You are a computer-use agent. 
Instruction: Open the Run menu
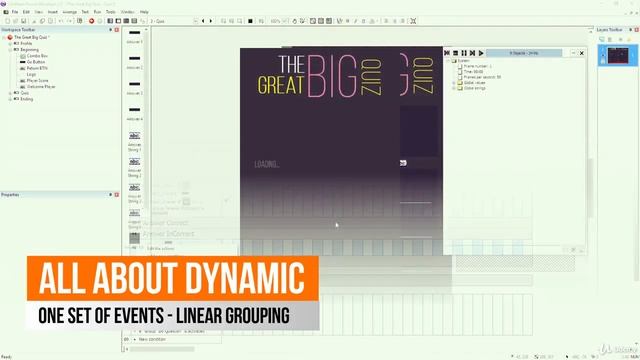coord(97,12)
